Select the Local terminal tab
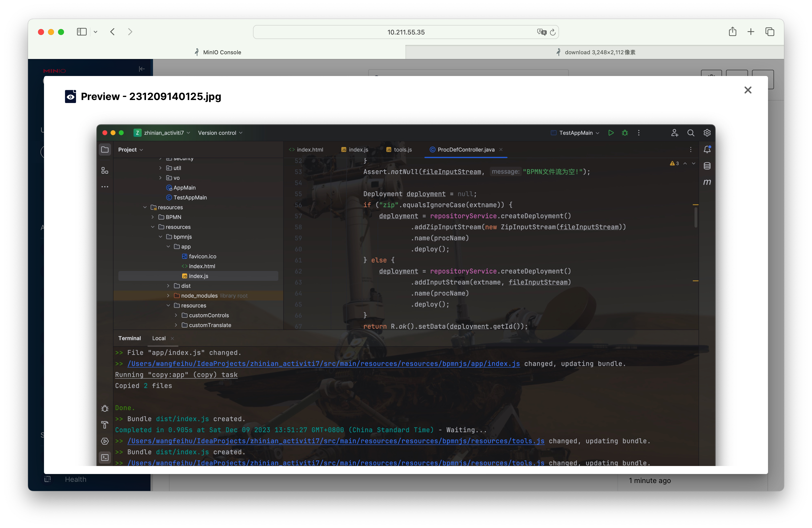812x528 pixels. (x=159, y=338)
